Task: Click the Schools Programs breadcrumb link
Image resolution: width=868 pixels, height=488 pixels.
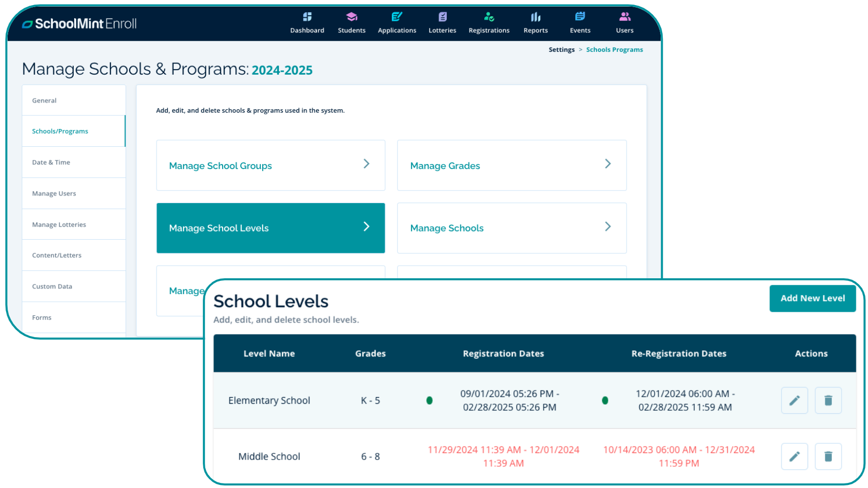Action: 614,50
